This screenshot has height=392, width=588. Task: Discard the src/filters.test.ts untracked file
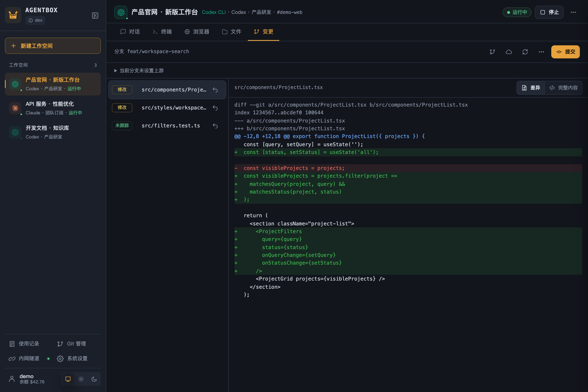[x=215, y=126]
